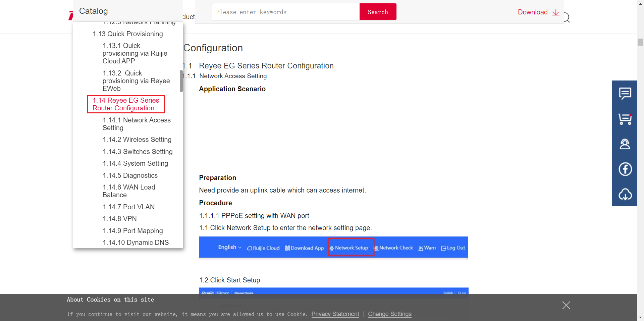
Task: Open 1.13.1 Quick provisioning via Ruijie Cloud APP
Action: (135, 53)
